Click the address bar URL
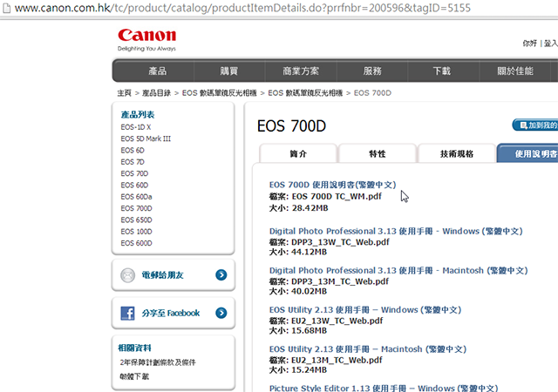Screen dimensions: 558x392 (242, 8)
